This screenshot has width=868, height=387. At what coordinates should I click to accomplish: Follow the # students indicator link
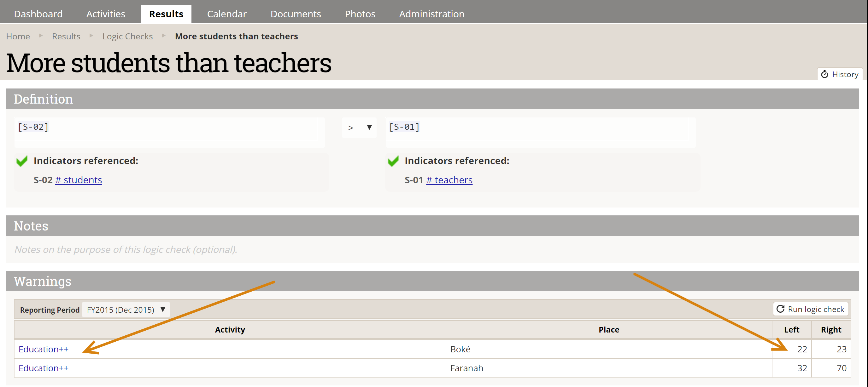(x=78, y=180)
